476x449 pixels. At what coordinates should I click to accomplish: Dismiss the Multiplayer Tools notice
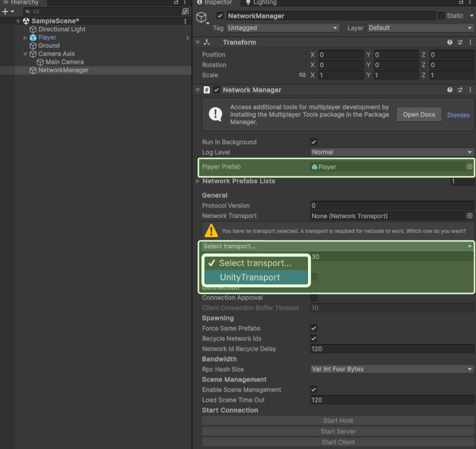coord(458,115)
